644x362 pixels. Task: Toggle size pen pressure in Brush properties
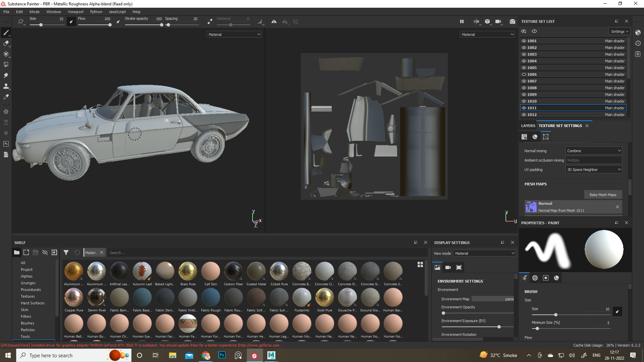(617, 311)
